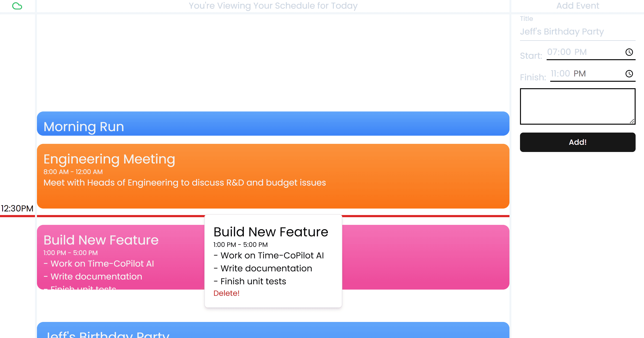
Task: Click the event description text area
Action: pos(578,106)
